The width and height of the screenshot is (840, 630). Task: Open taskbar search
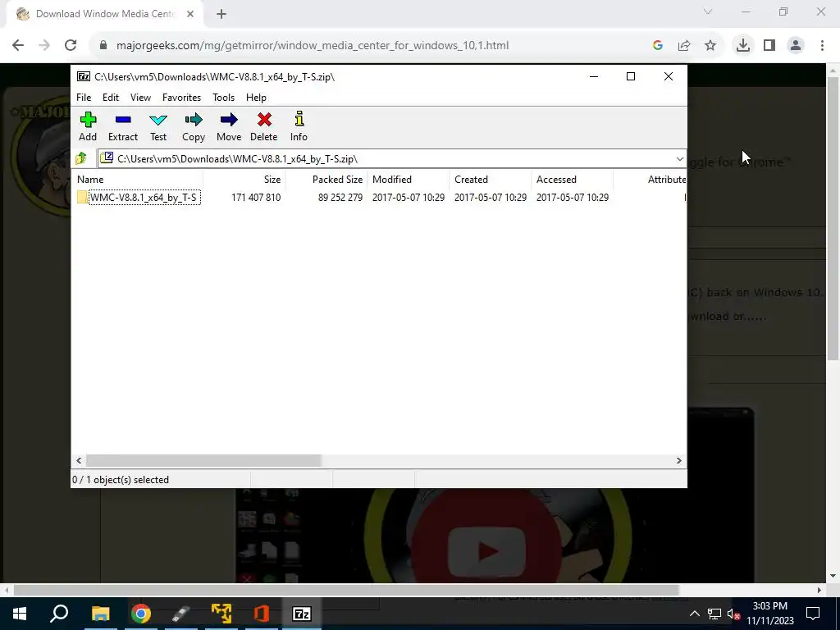click(59, 614)
